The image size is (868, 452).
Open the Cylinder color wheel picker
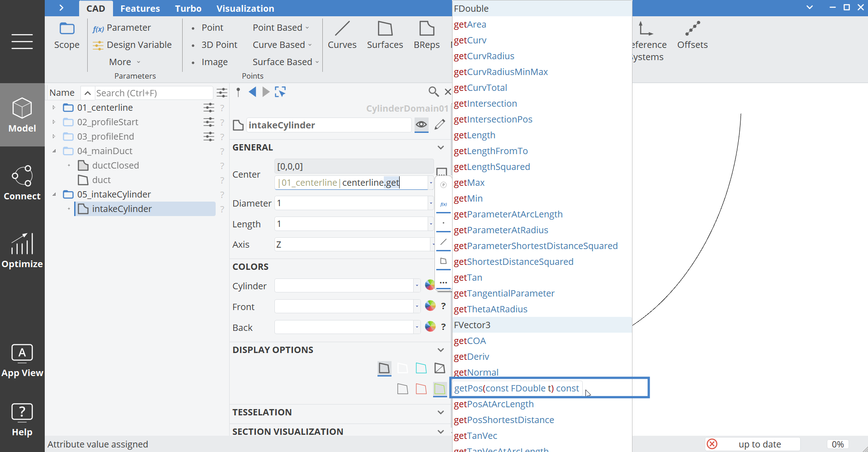pyautogui.click(x=429, y=285)
